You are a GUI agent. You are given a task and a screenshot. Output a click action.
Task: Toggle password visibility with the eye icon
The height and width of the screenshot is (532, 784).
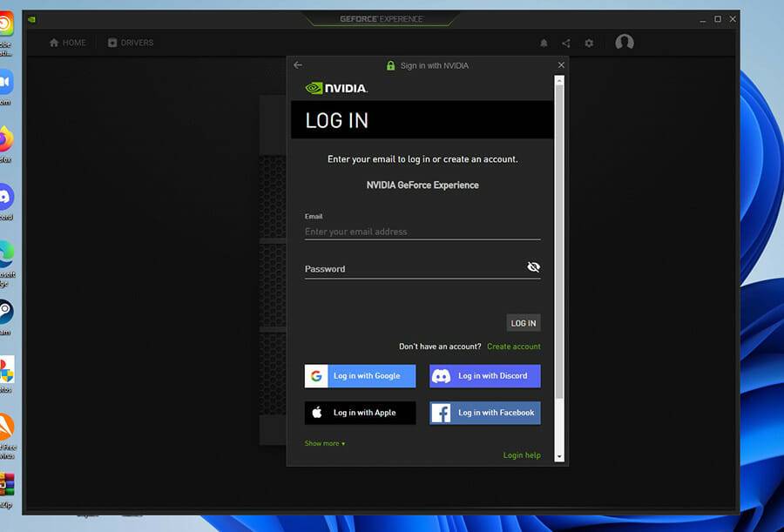tap(533, 267)
